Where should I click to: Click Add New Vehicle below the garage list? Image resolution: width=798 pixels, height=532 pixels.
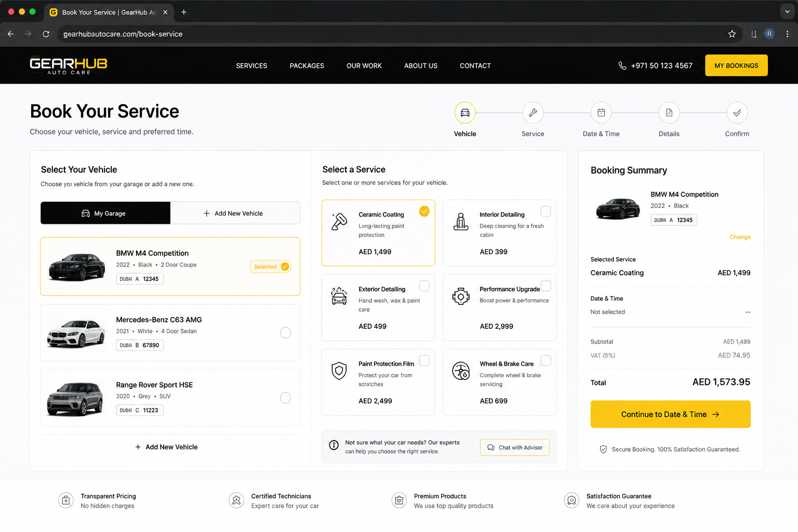pos(166,447)
